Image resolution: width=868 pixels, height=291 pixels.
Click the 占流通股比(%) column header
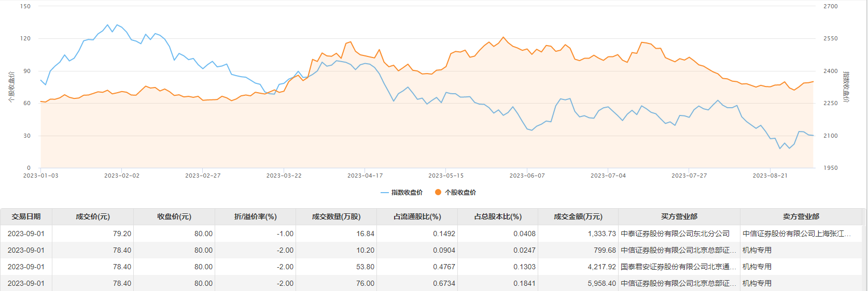tap(417, 217)
